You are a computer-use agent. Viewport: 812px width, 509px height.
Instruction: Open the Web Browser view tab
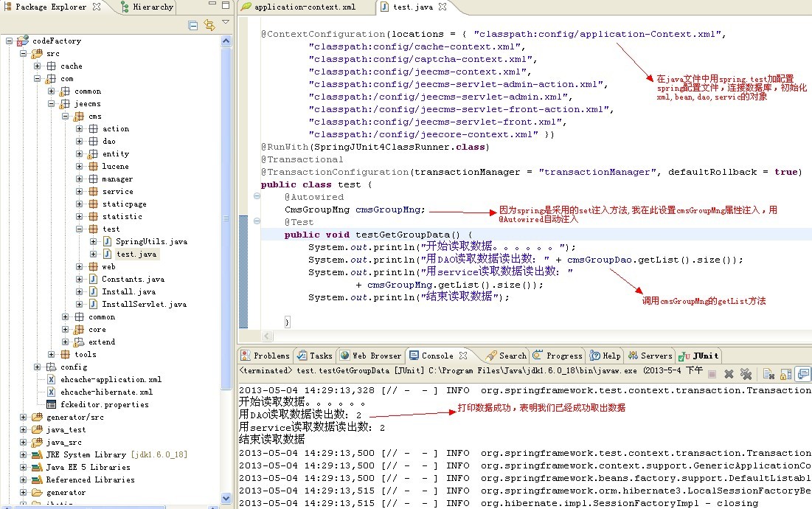coord(371,356)
